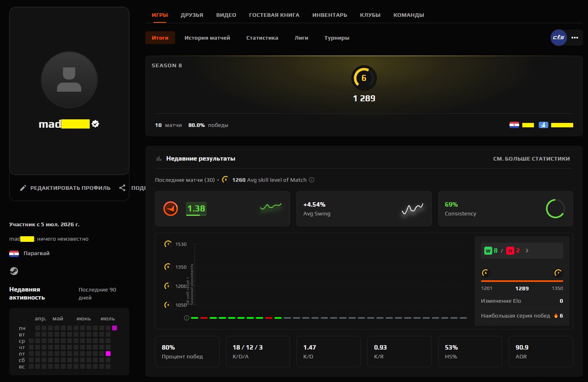Click magenta activity cell in Friday row
The height and width of the screenshot is (382, 588).
tap(108, 354)
